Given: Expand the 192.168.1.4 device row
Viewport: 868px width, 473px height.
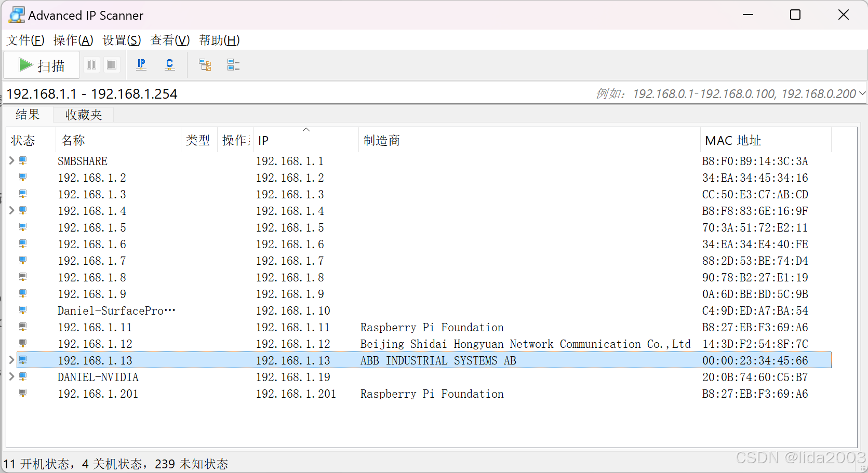Looking at the screenshot, I should [11, 211].
